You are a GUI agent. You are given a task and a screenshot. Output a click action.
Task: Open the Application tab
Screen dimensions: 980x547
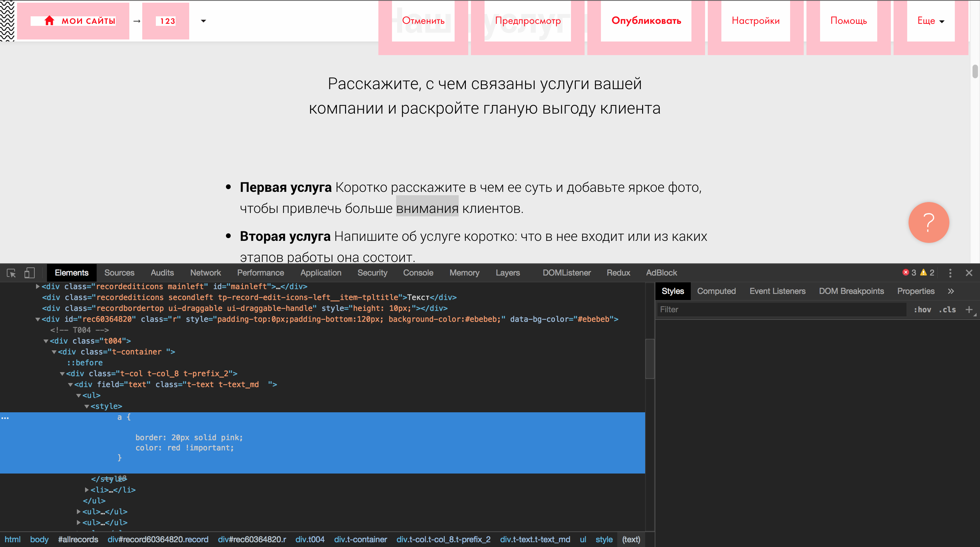(321, 273)
